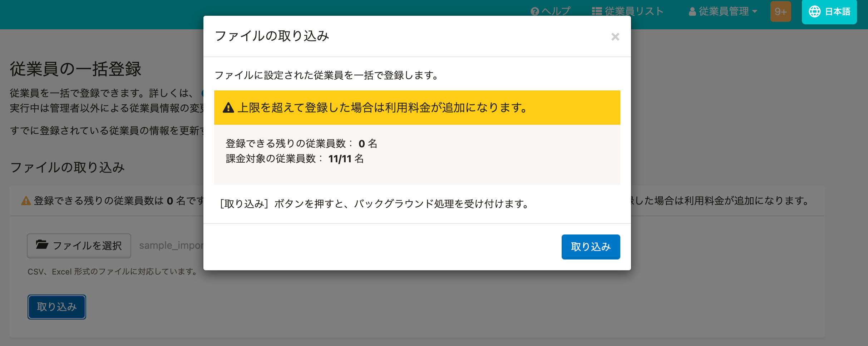Close the ファイルの取り込み dialog
868x346 pixels.
click(x=615, y=37)
